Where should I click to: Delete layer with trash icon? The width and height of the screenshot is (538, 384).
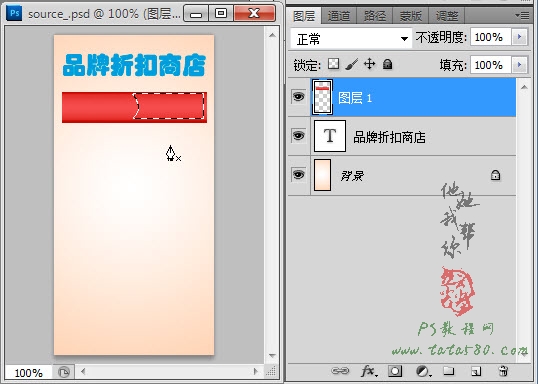pos(503,371)
